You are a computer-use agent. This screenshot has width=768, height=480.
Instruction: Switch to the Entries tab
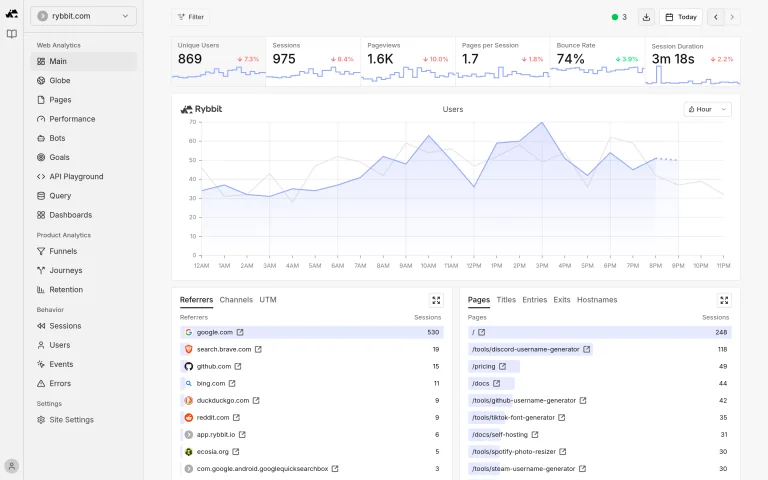click(x=534, y=300)
